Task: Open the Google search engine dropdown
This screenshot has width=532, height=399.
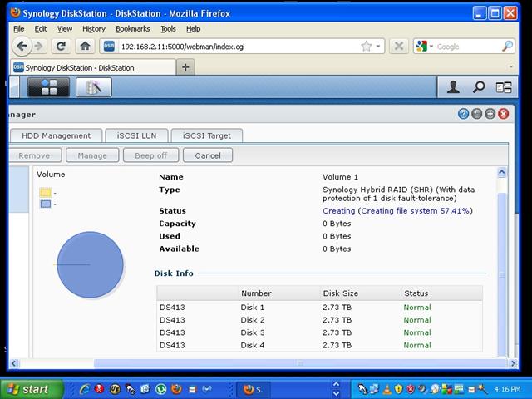Action: pos(431,47)
